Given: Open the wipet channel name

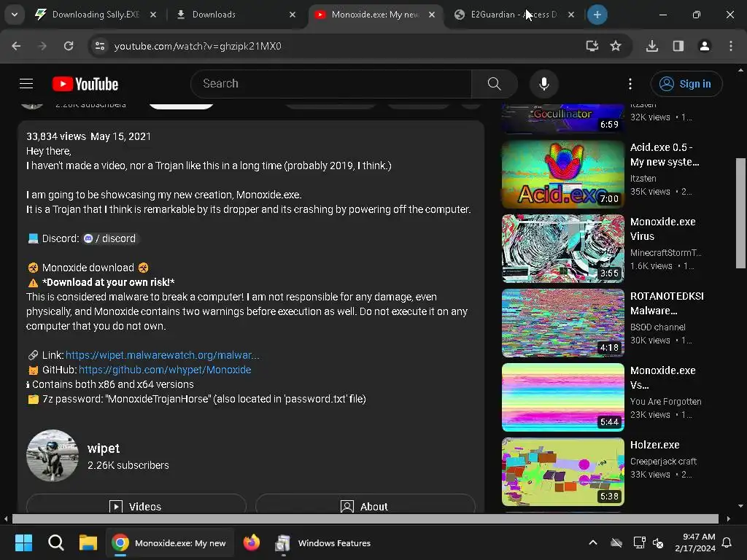Looking at the screenshot, I should [104, 448].
